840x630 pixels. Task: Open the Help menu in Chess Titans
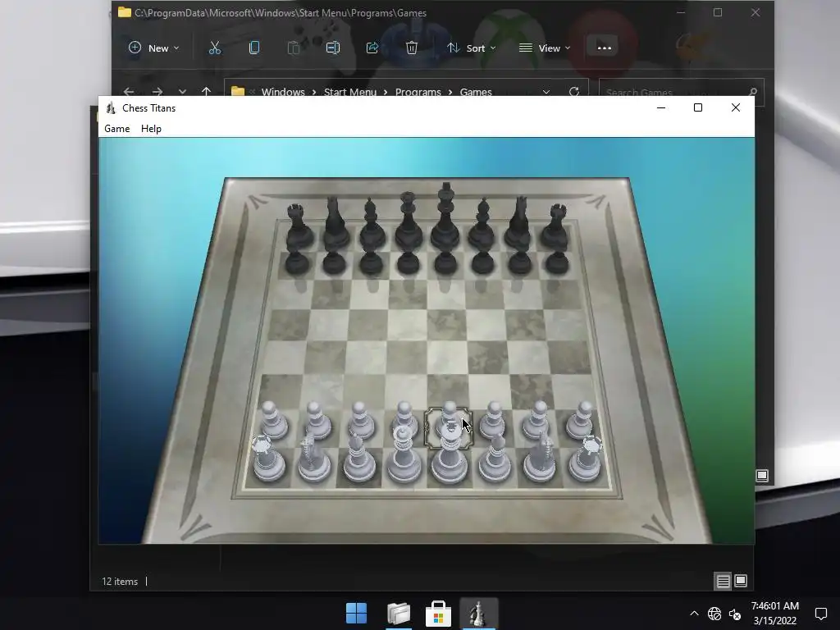click(151, 129)
